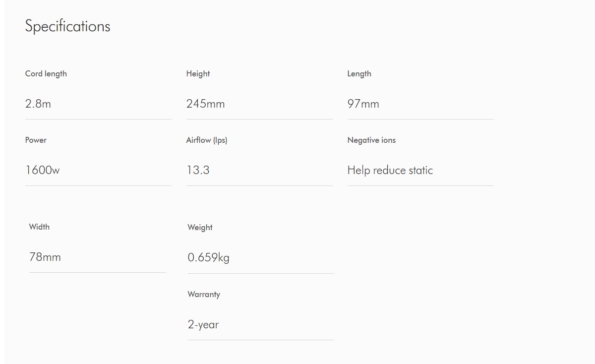Click the Help reduce static text
595x364 pixels.
click(x=390, y=170)
